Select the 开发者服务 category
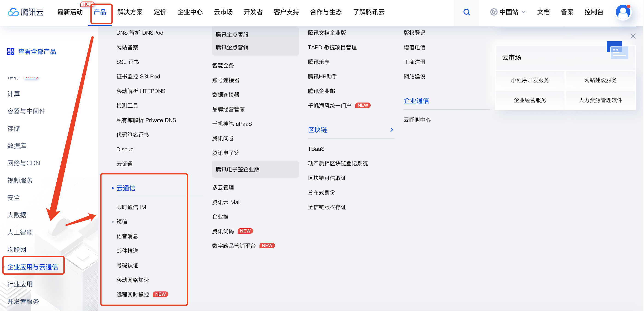The width and height of the screenshot is (644, 311). (x=23, y=301)
